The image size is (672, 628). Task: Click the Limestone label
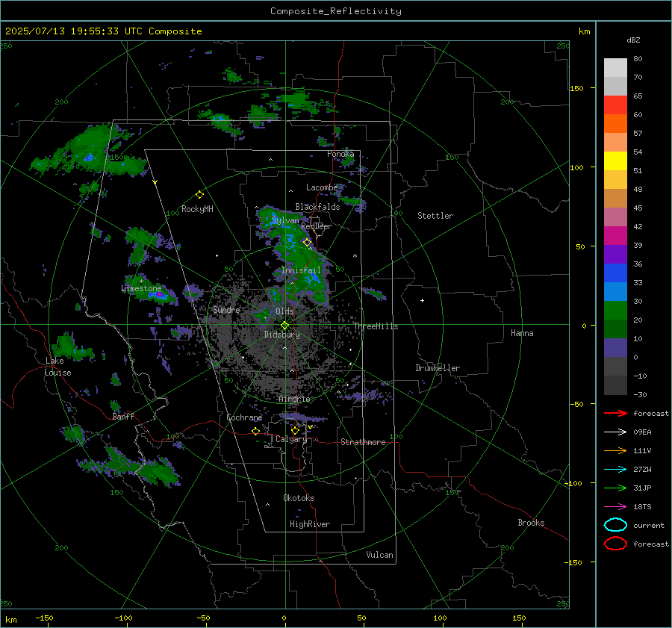(x=141, y=288)
